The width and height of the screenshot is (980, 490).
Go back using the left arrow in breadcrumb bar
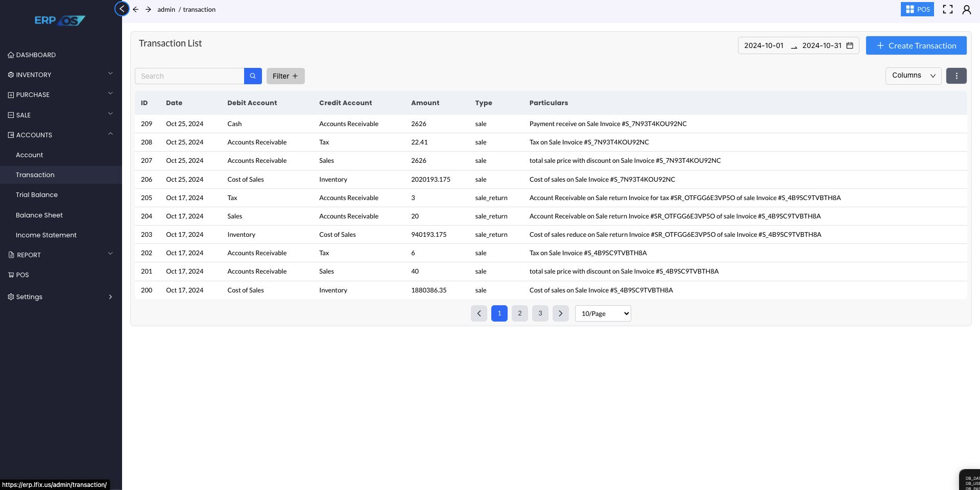[136, 9]
